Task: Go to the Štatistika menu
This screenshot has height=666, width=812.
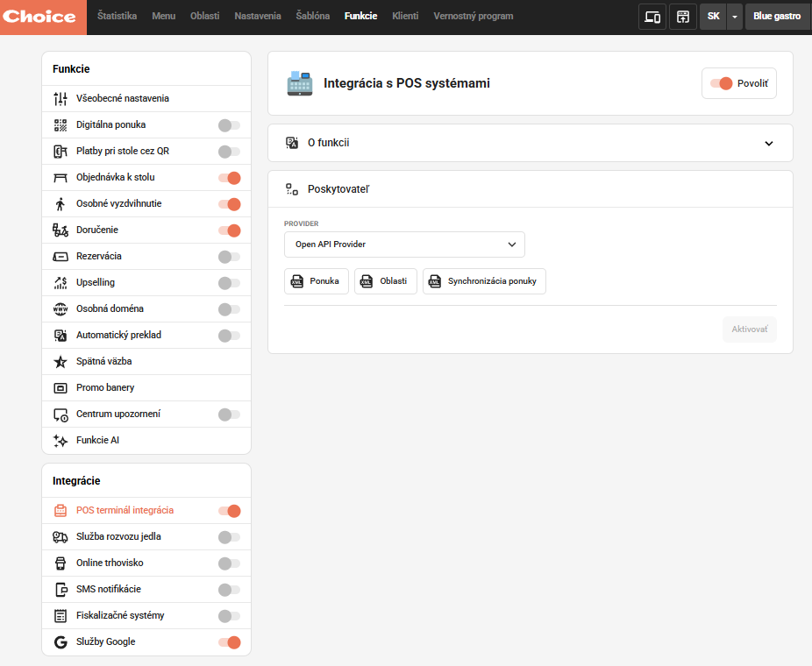Action: click(x=118, y=16)
